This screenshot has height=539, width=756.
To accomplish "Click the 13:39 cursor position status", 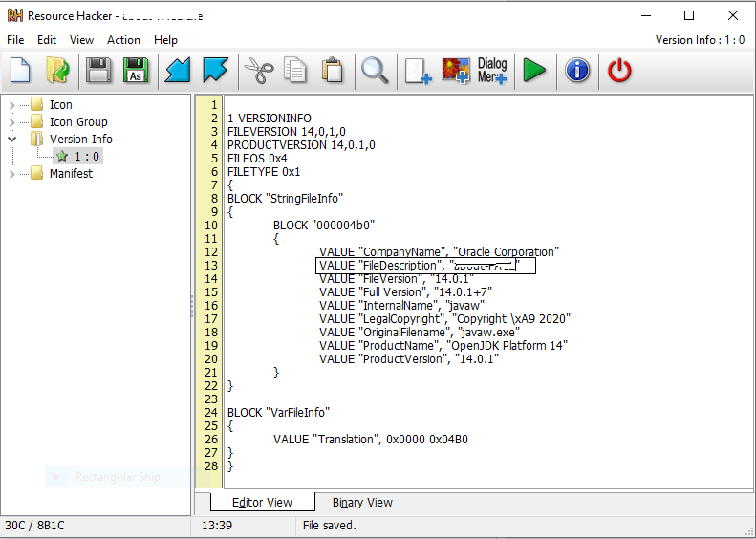I will (x=217, y=525).
